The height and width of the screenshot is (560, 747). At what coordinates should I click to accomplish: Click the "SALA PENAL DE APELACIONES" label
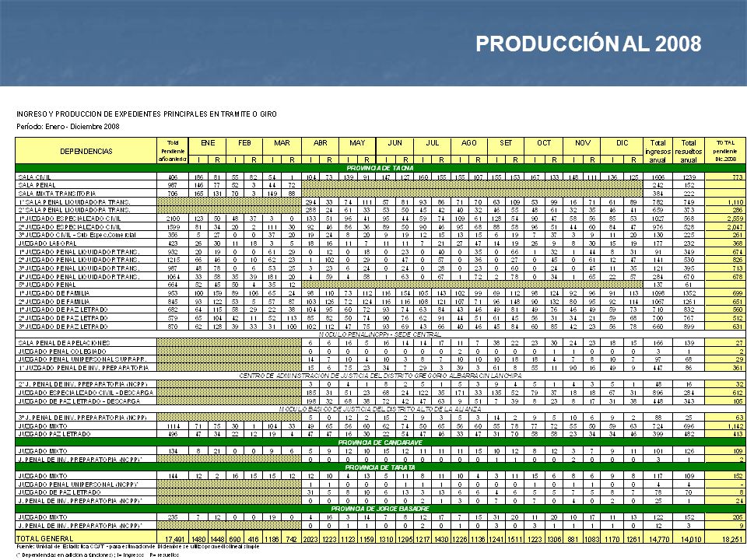point(64,343)
